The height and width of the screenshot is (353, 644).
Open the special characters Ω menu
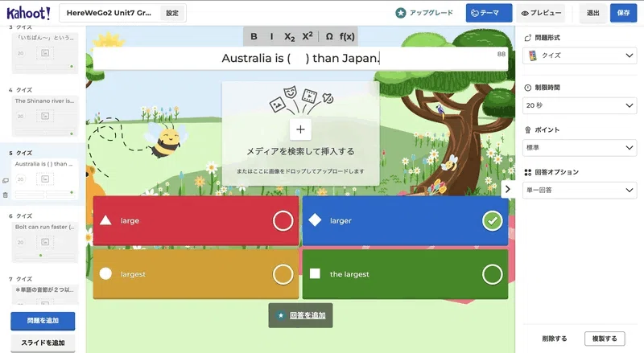click(x=329, y=36)
